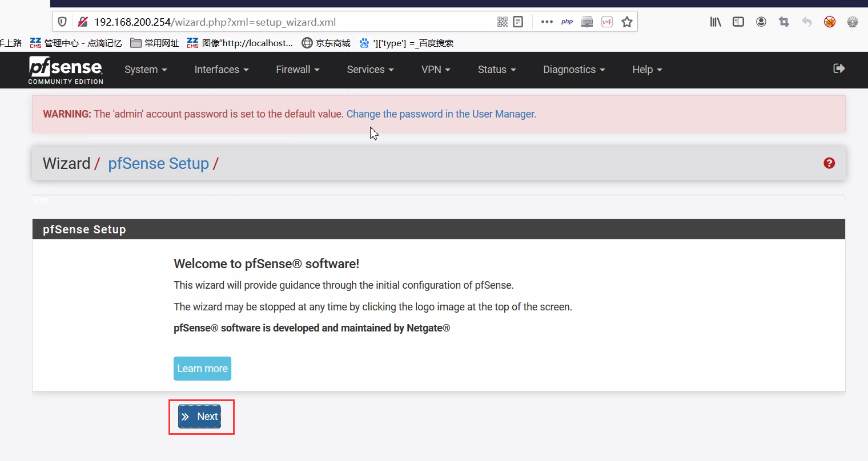
Task: Click the red v4 extension icon
Action: click(x=607, y=22)
